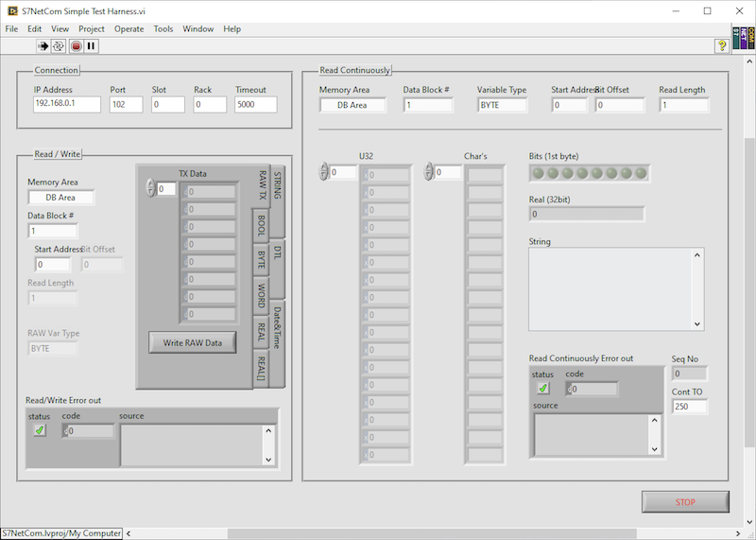The image size is (756, 540).
Task: Open Variable Type BYTE selector
Action: (502, 105)
